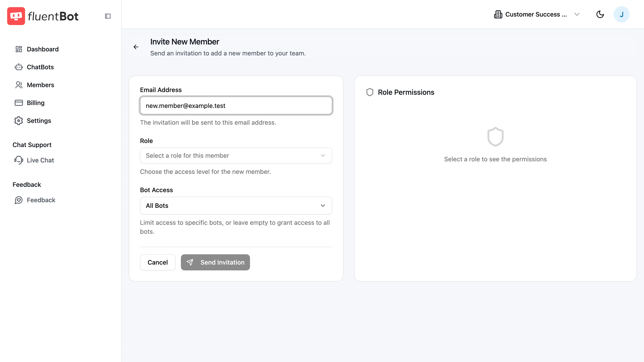Screen dimensions: 644x362
Task: Open the Role selection dropdown
Action: [236, 155]
